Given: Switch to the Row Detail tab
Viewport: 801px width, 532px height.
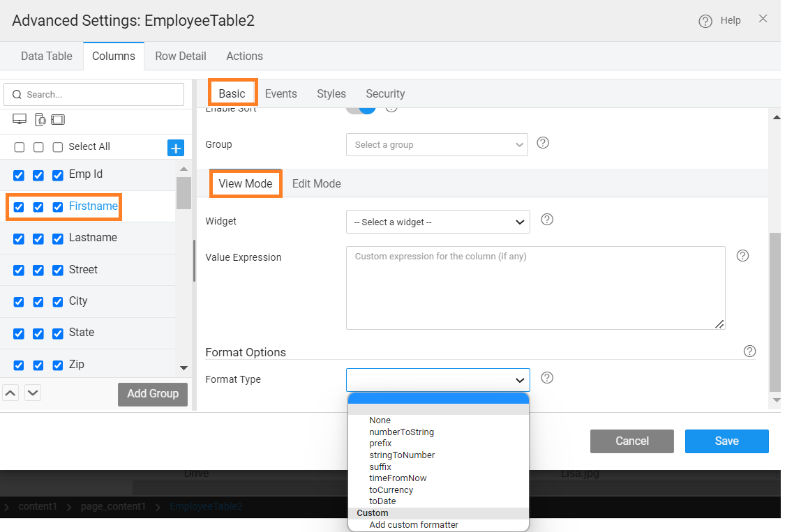Looking at the screenshot, I should click(180, 56).
